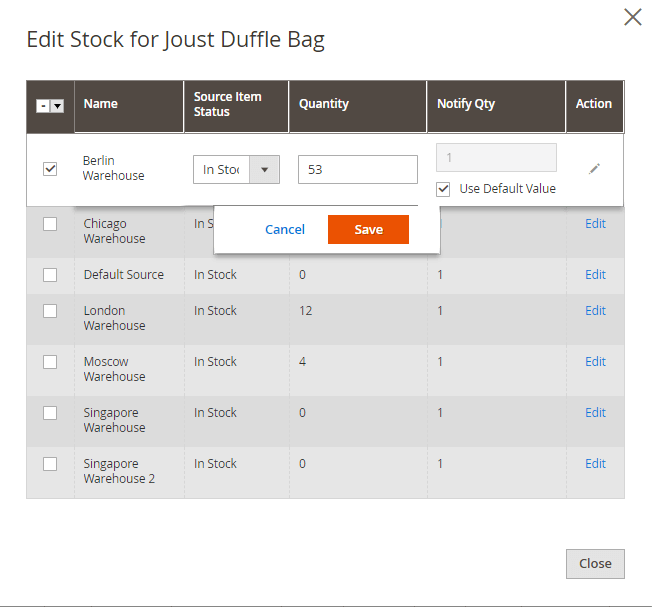Click the orange Save button
The height and width of the screenshot is (607, 652).
368,230
